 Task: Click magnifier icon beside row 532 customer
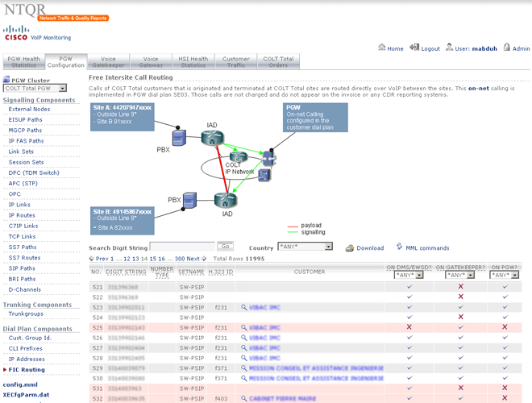[x=243, y=398]
